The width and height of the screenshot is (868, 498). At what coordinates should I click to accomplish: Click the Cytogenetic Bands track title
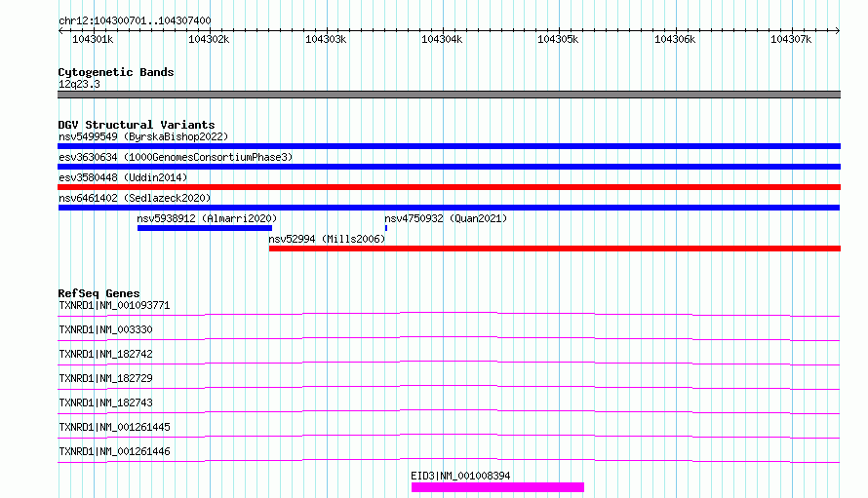(116, 72)
